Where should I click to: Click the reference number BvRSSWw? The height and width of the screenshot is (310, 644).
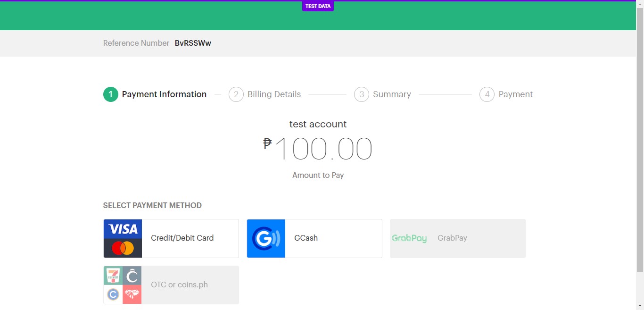pyautogui.click(x=193, y=43)
